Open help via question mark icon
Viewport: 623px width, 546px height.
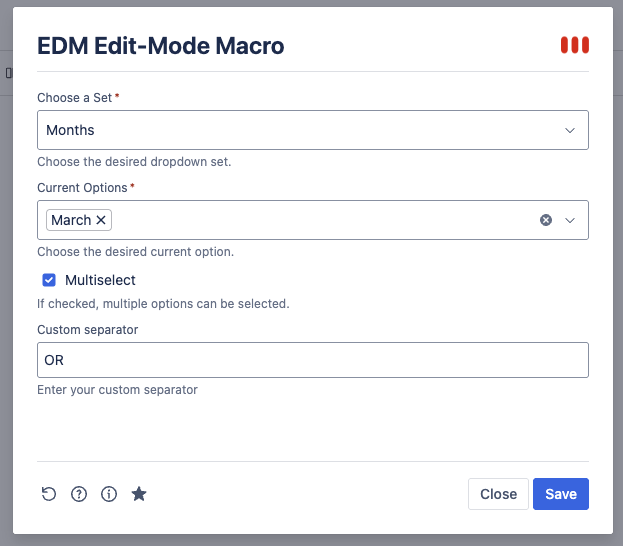(79, 494)
